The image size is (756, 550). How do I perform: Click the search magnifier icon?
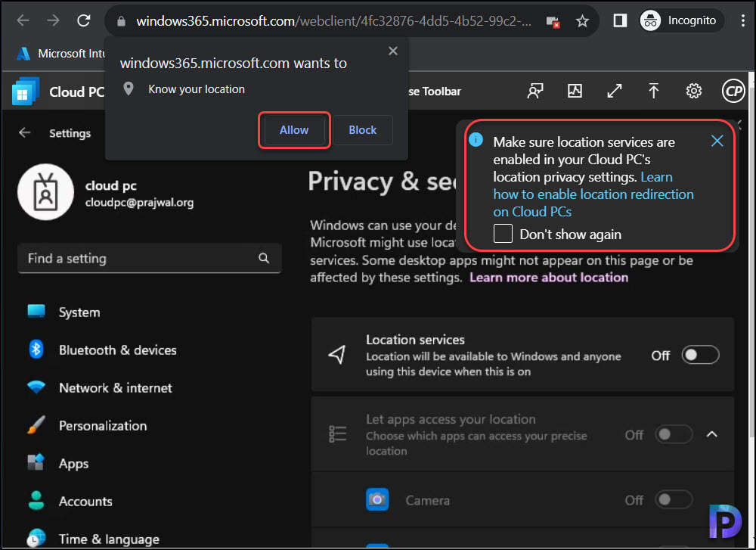pos(264,258)
